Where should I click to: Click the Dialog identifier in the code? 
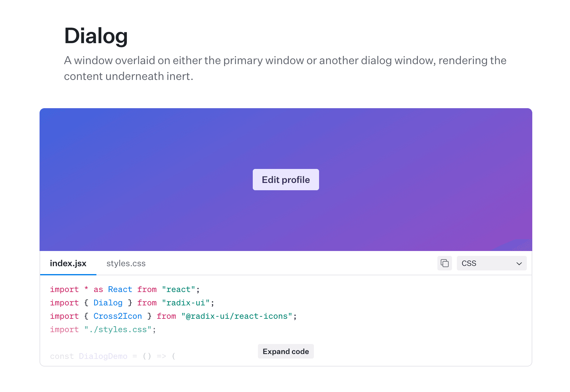[108, 303]
